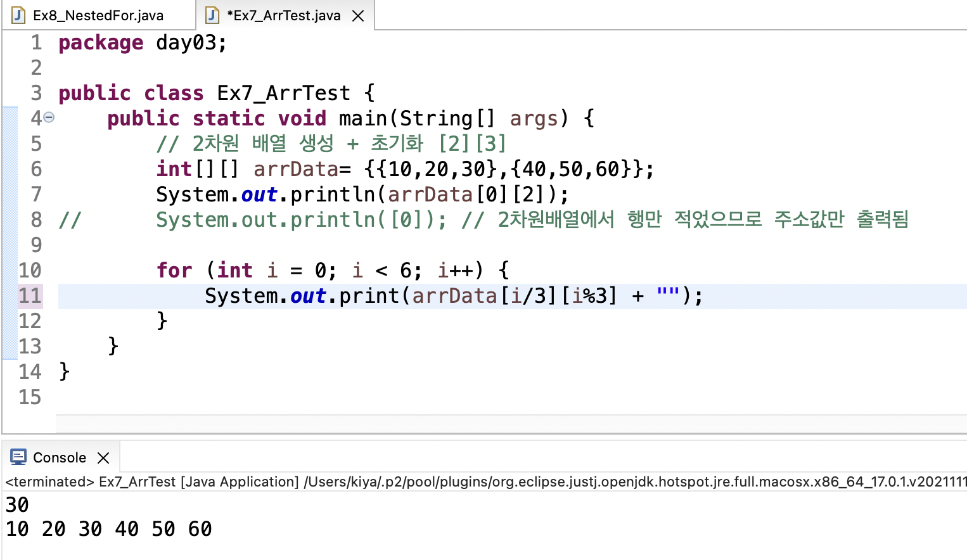Click the italic 'out' field on line 7
Viewport: 967px width, 560px height.
pos(259,194)
